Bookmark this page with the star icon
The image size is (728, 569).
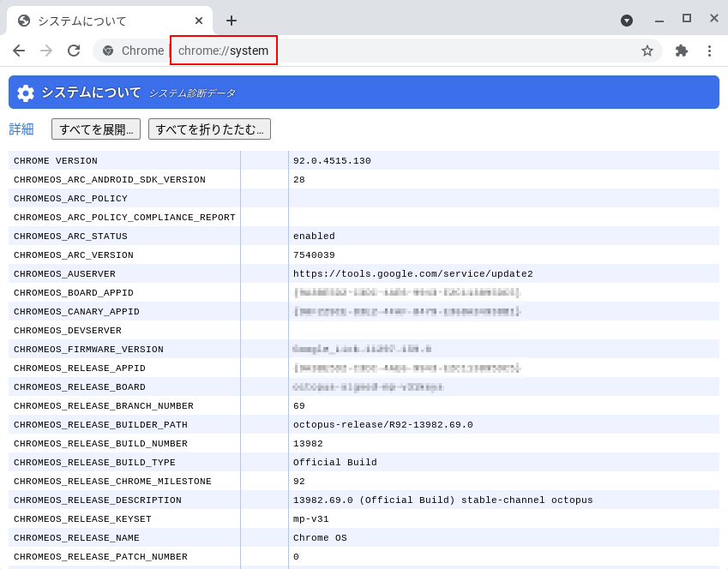click(647, 51)
